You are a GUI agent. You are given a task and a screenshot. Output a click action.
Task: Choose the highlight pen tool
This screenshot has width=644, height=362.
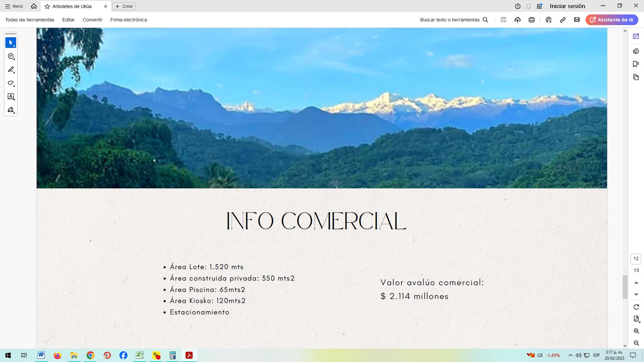click(x=11, y=70)
